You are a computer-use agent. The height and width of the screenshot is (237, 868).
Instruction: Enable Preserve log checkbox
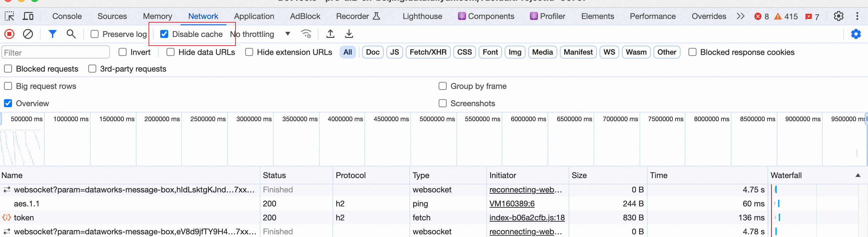tap(95, 34)
